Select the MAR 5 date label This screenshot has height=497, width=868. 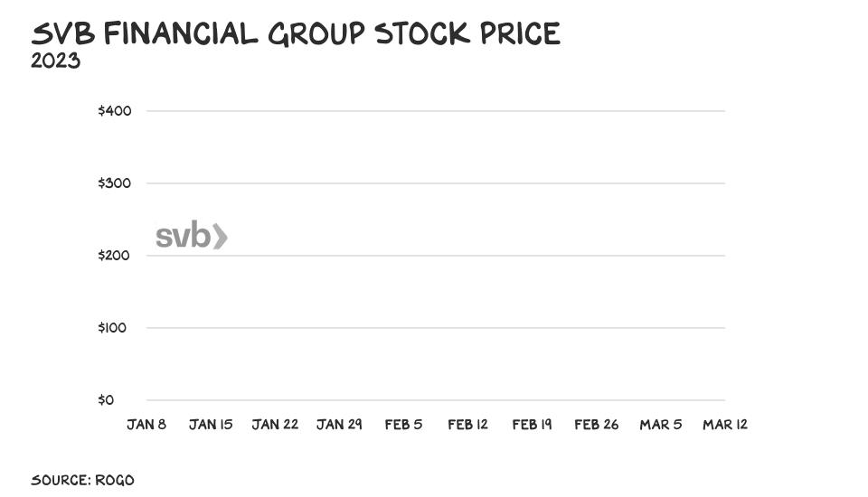tap(661, 425)
